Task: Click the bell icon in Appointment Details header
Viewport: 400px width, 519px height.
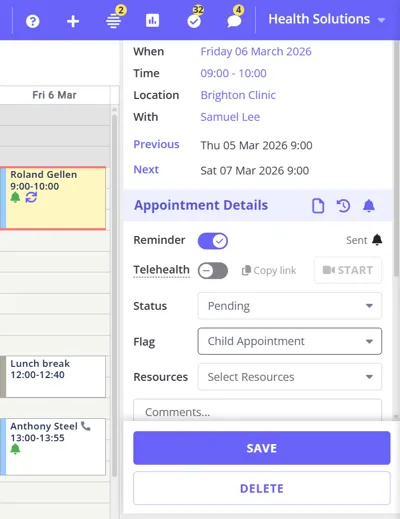Action: click(369, 206)
